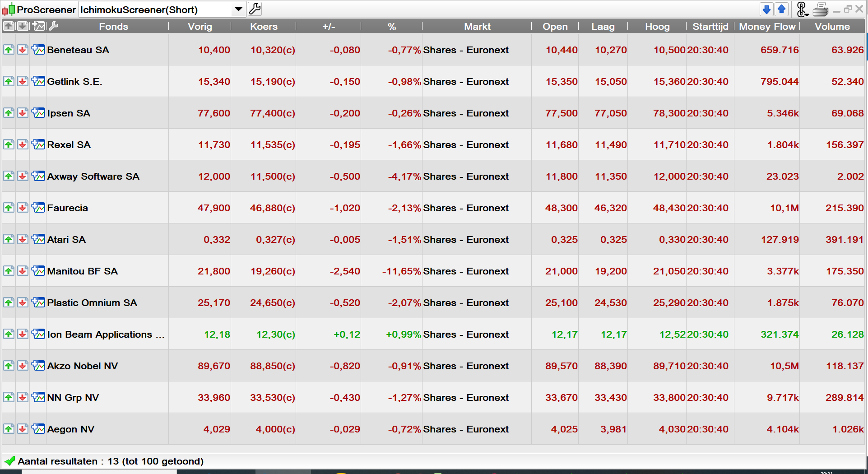Click the ProScreener candlestick logo icon
868x474 pixels.
click(x=9, y=9)
